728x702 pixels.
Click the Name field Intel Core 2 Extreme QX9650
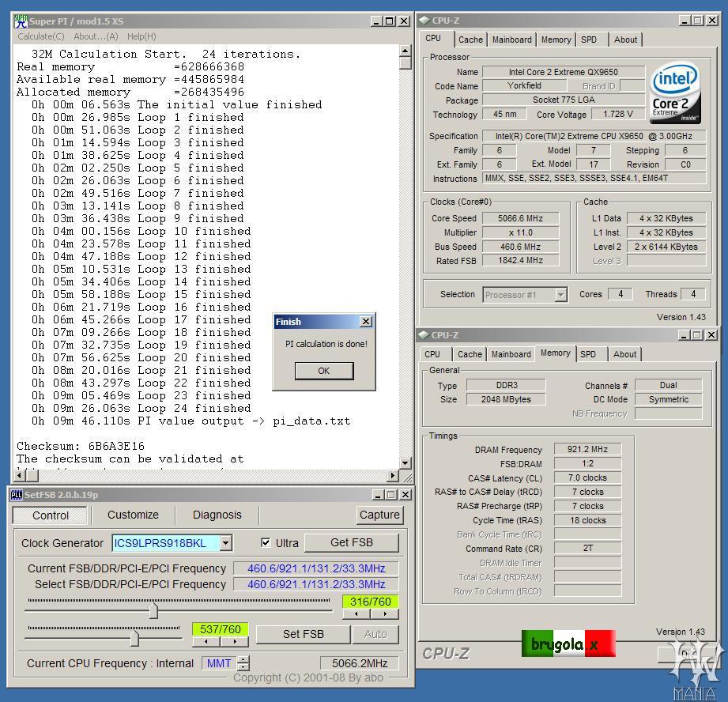click(563, 72)
